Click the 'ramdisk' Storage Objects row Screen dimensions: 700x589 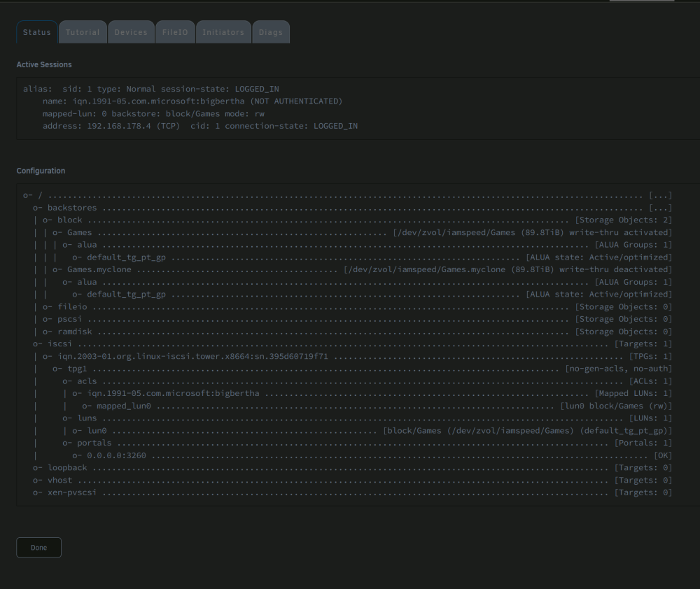[357, 332]
